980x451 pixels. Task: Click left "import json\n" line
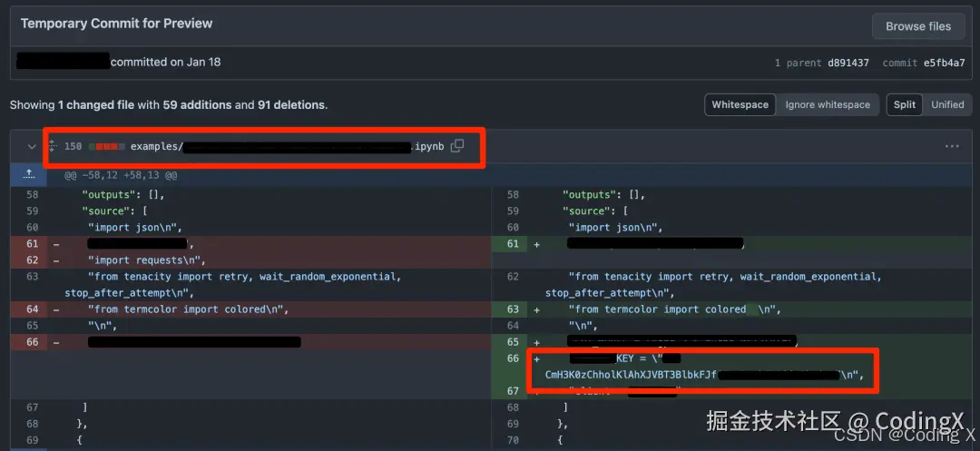click(x=134, y=228)
